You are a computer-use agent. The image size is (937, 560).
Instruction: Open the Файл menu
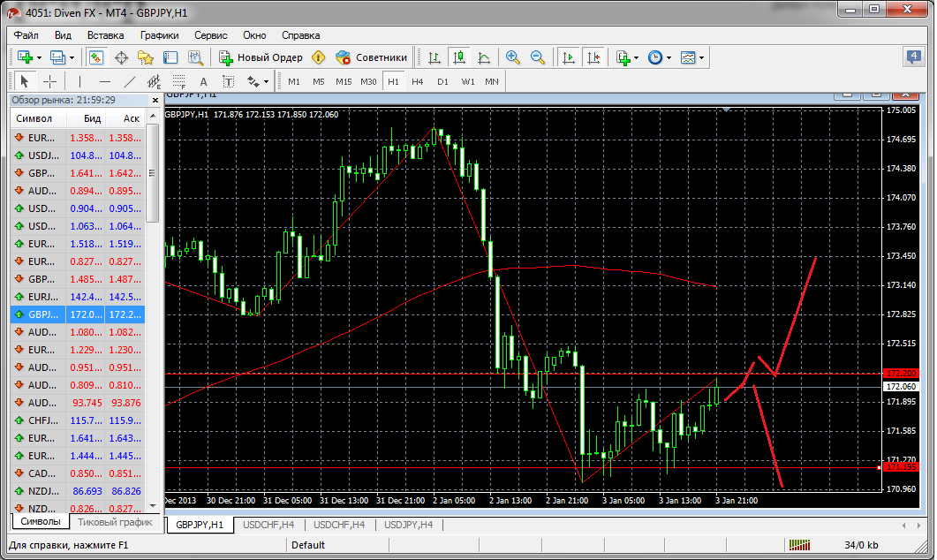26,35
